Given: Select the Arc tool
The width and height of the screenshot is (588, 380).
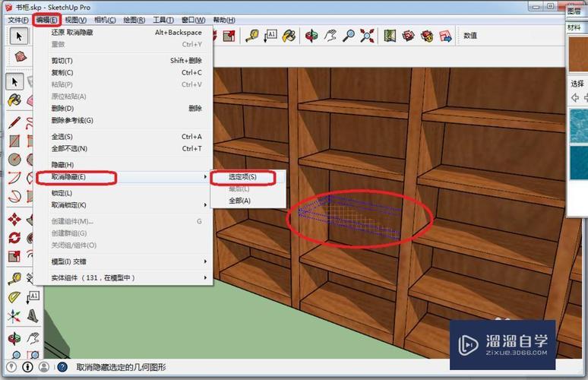Looking at the screenshot, I should tap(14, 178).
